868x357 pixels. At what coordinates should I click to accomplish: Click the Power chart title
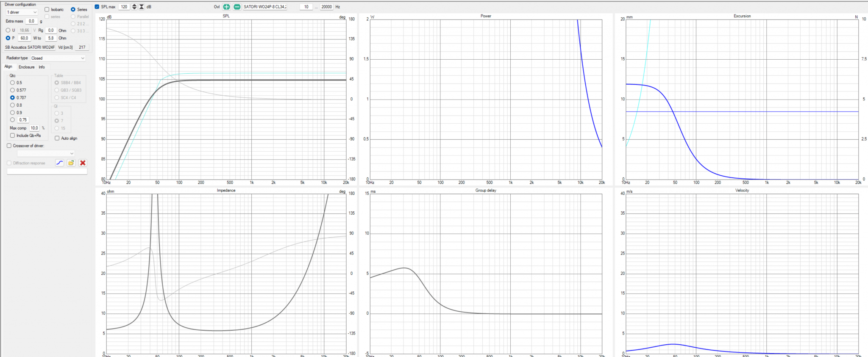click(486, 16)
